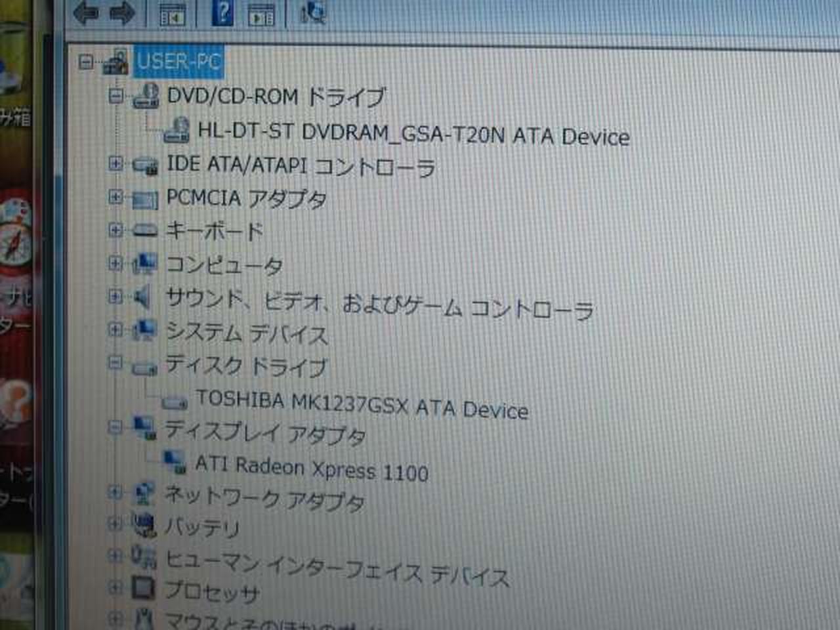Viewport: 840px width, 630px height.
Task: Toggle the console tree pane toolbar icon
Action: [172, 14]
